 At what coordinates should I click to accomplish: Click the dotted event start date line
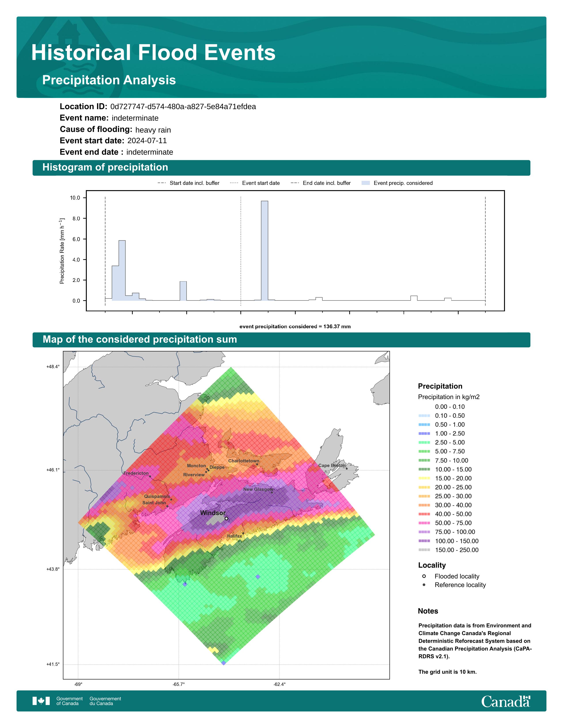point(241,251)
